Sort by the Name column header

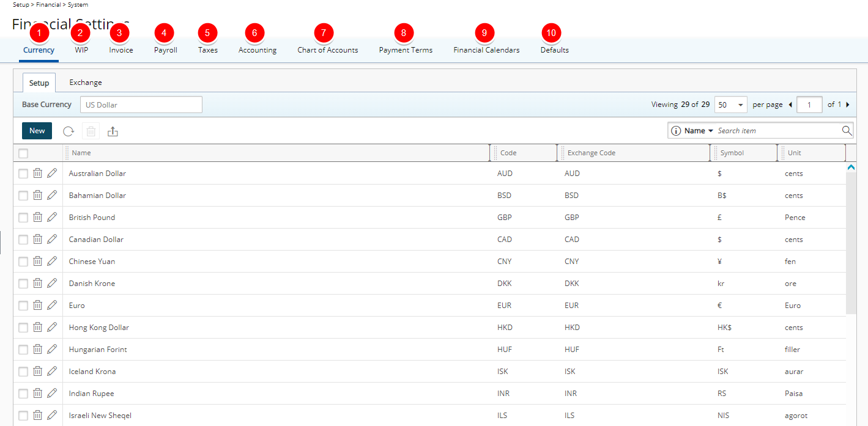point(81,153)
